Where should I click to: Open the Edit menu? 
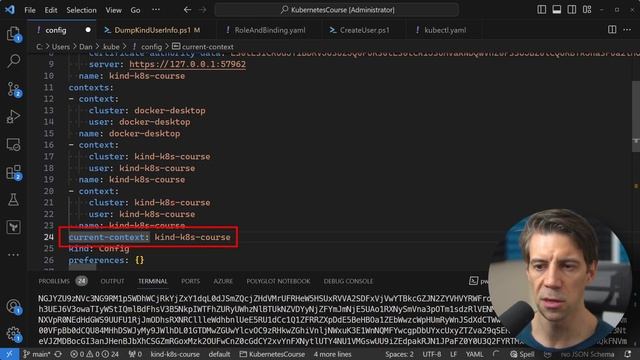point(51,10)
